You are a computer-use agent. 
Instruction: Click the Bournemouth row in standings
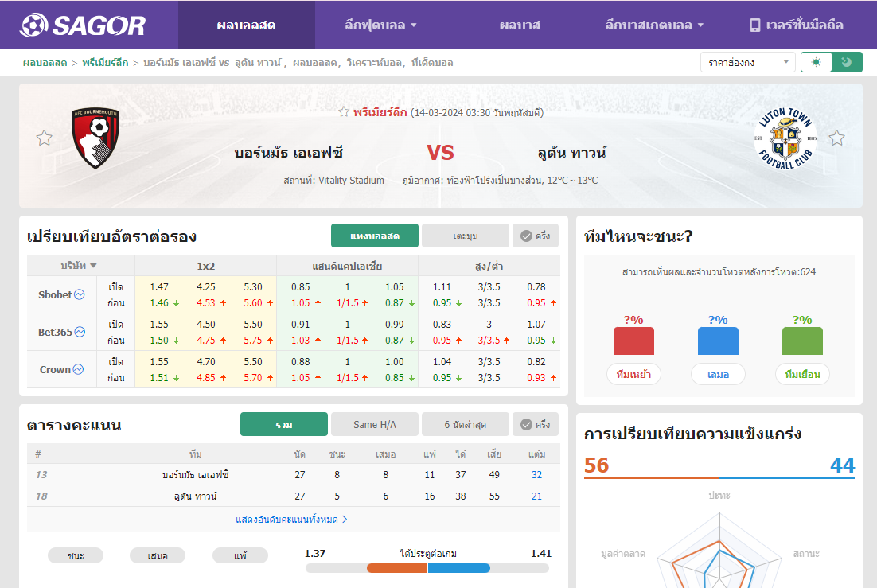pyautogui.click(x=293, y=474)
